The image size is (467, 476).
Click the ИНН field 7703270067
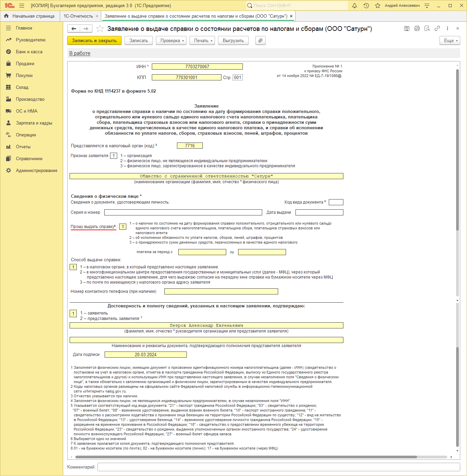197,66
